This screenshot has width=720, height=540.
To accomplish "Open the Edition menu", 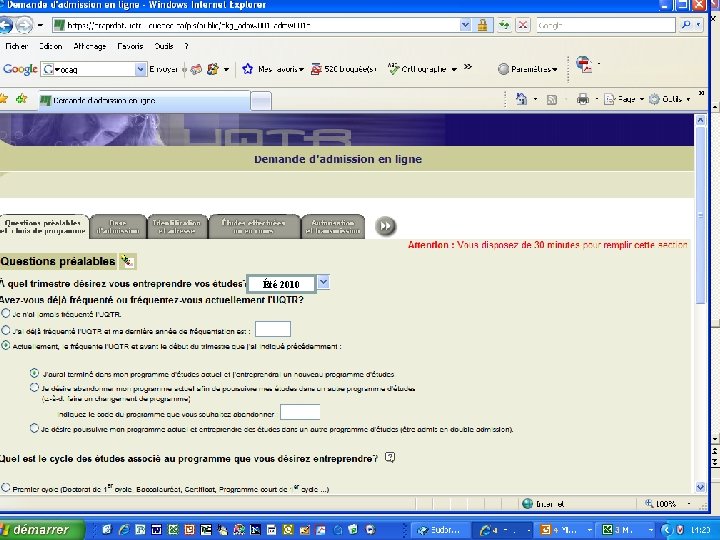I will point(50,46).
